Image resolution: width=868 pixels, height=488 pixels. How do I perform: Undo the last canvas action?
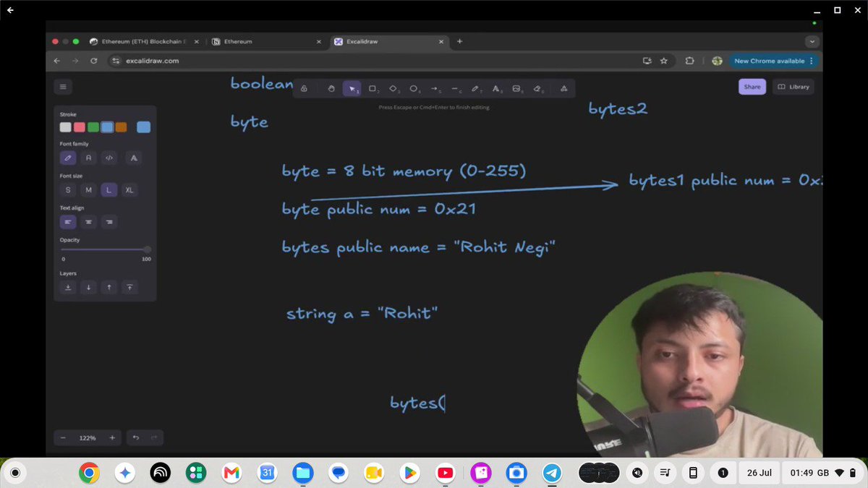[136, 437]
